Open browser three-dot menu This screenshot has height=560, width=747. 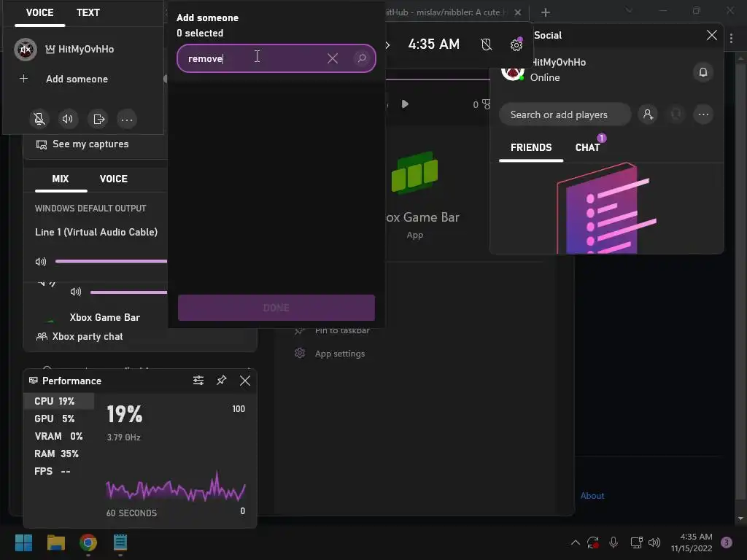[x=731, y=38]
